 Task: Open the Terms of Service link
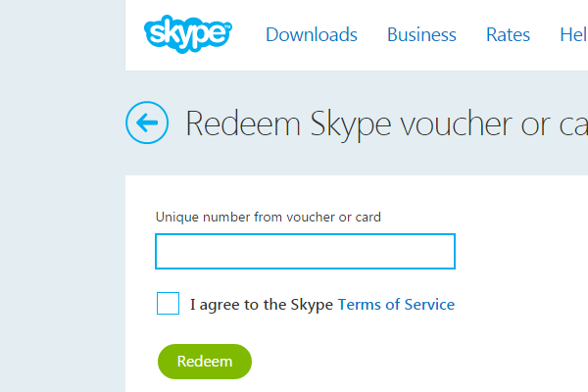(396, 304)
